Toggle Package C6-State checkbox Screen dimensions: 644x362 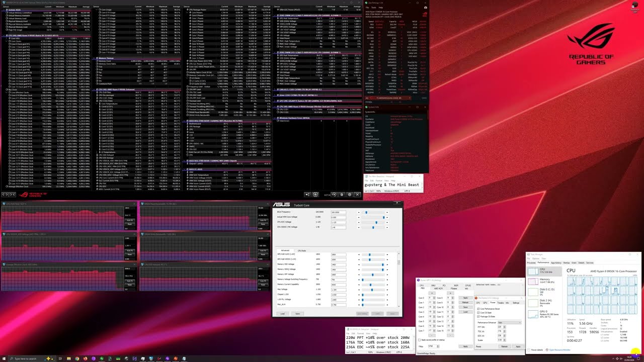(x=478, y=316)
